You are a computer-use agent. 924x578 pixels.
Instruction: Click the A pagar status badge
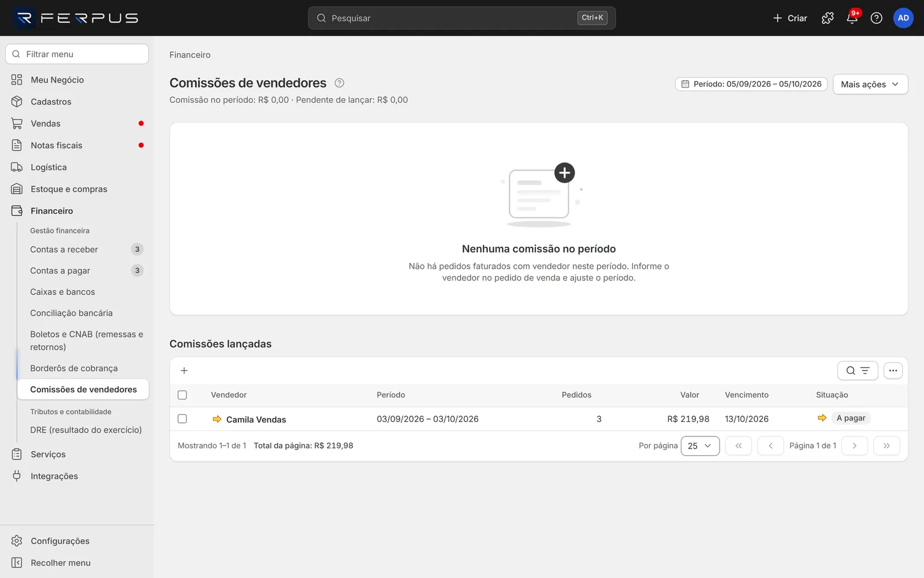(x=851, y=418)
